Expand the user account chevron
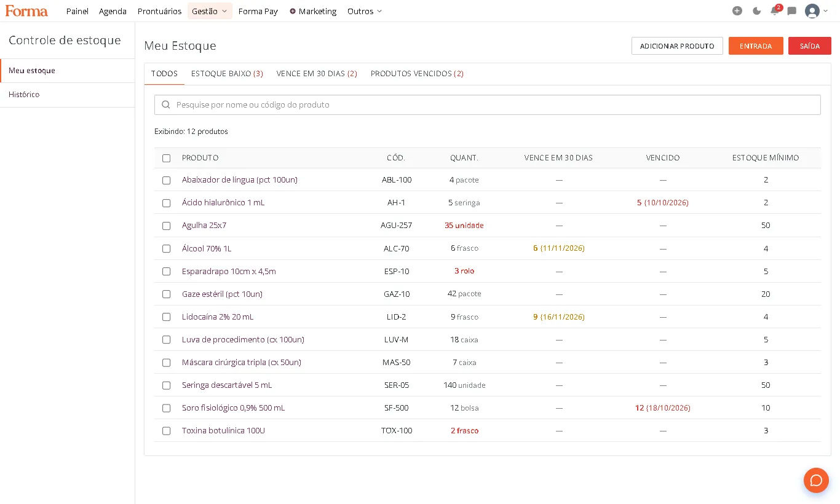The width and height of the screenshot is (840, 504). (x=825, y=11)
